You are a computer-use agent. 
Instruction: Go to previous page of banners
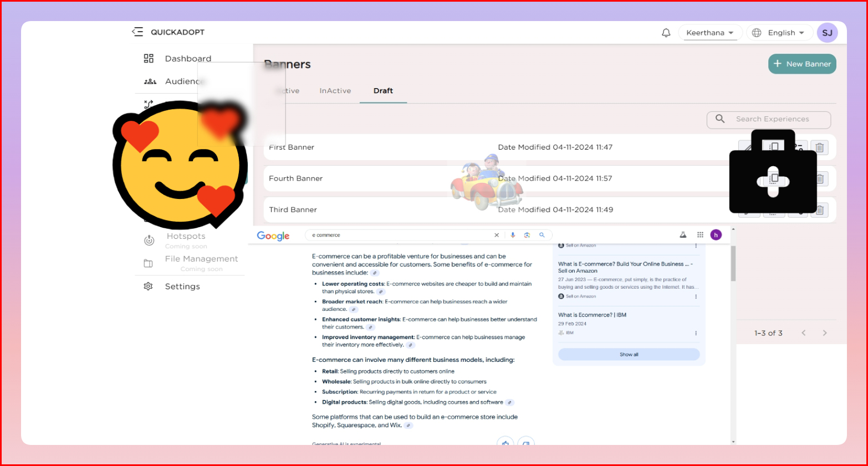tap(804, 333)
